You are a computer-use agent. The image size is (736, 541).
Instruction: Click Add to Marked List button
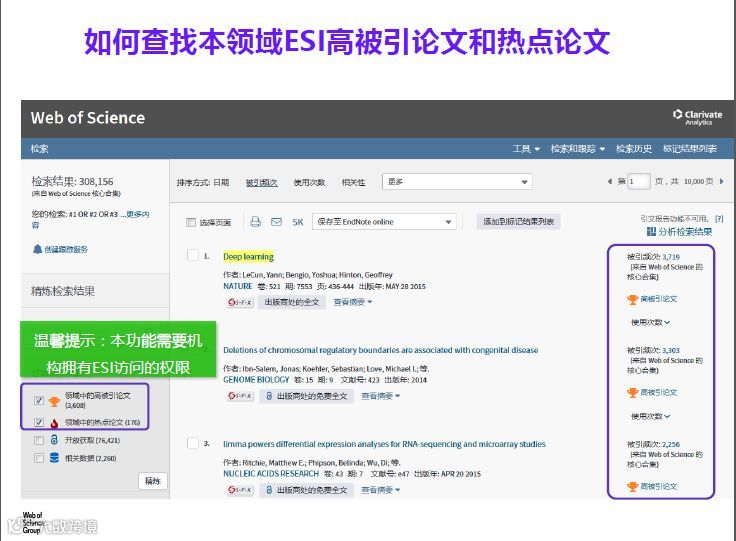[x=518, y=221]
